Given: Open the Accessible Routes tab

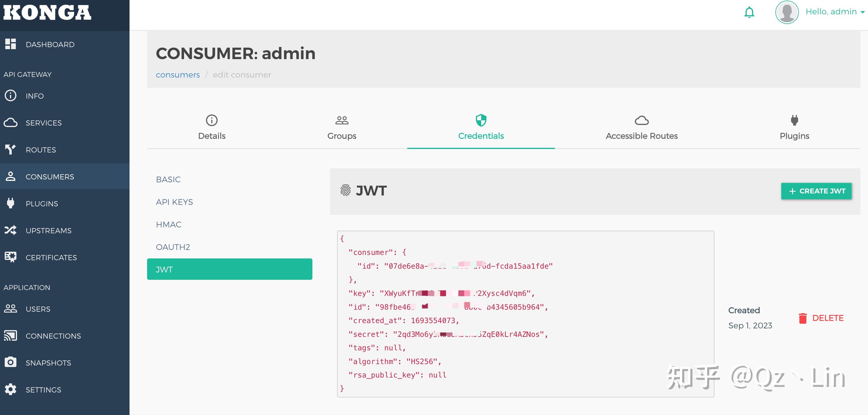Looking at the screenshot, I should pos(641,128).
